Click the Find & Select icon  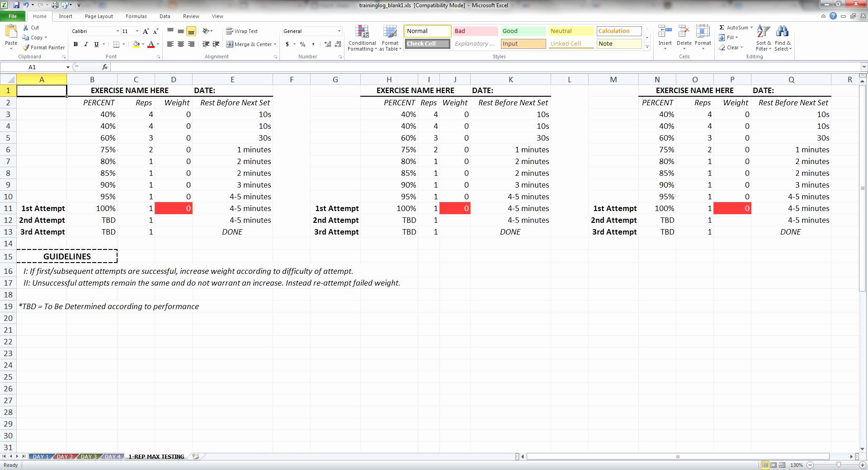(x=783, y=38)
